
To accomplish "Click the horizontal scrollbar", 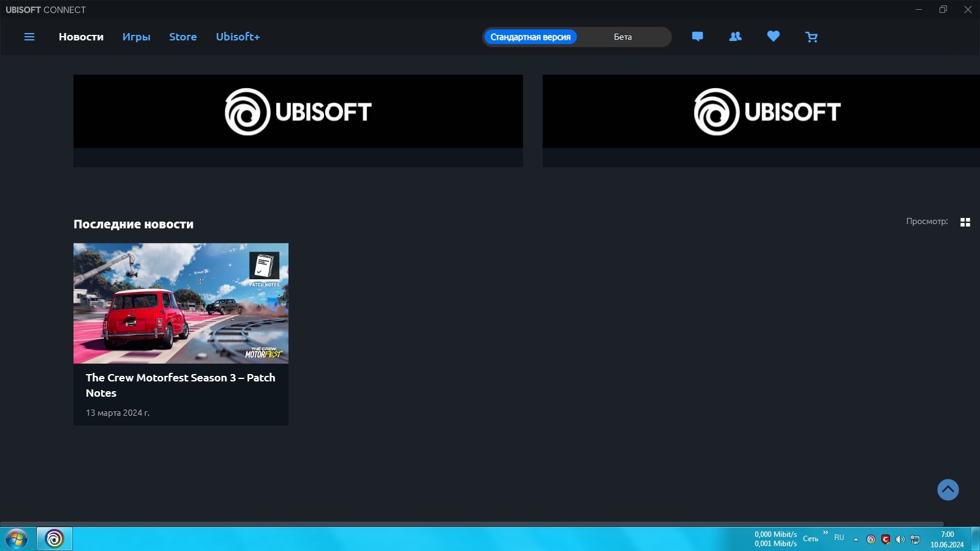I will coord(472,524).
